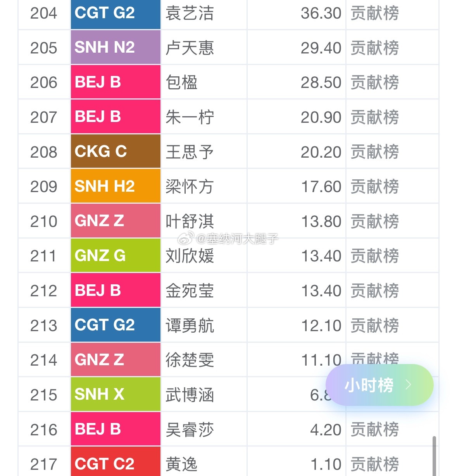The width and height of the screenshot is (457, 476).
Task: Click the SNH N2 purple team tag
Action: 116,47
